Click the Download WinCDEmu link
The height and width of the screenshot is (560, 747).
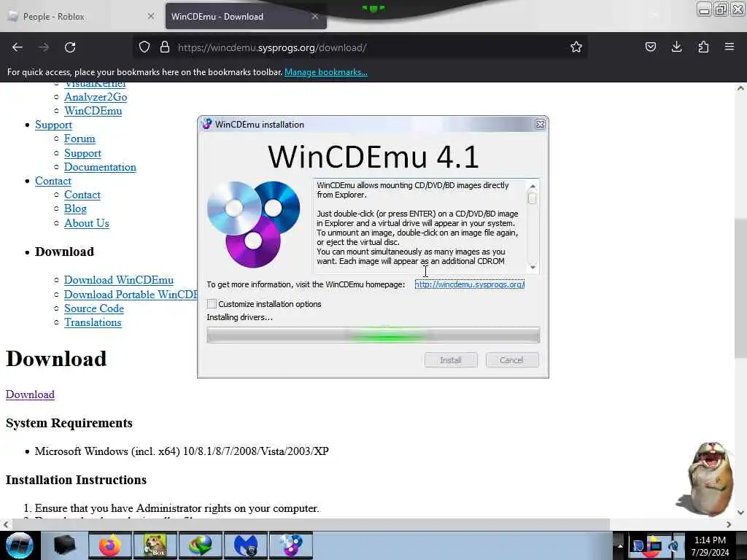(119, 280)
